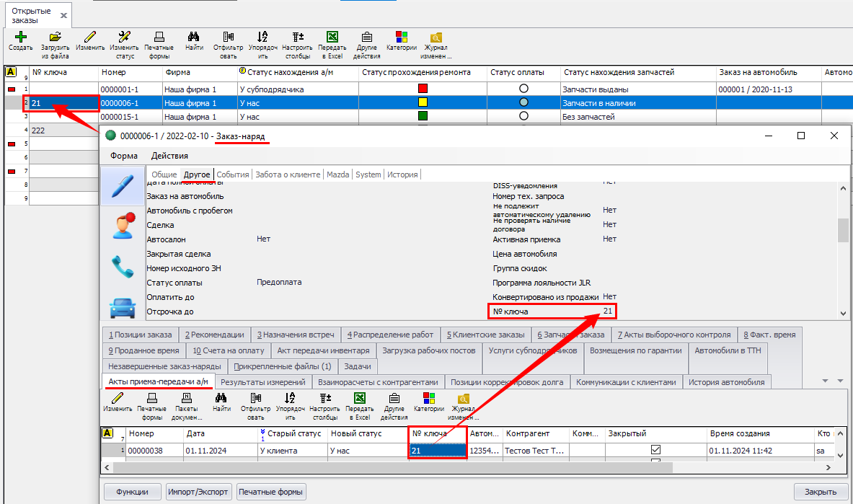Click the person icon with red dot

pyautogui.click(x=122, y=226)
